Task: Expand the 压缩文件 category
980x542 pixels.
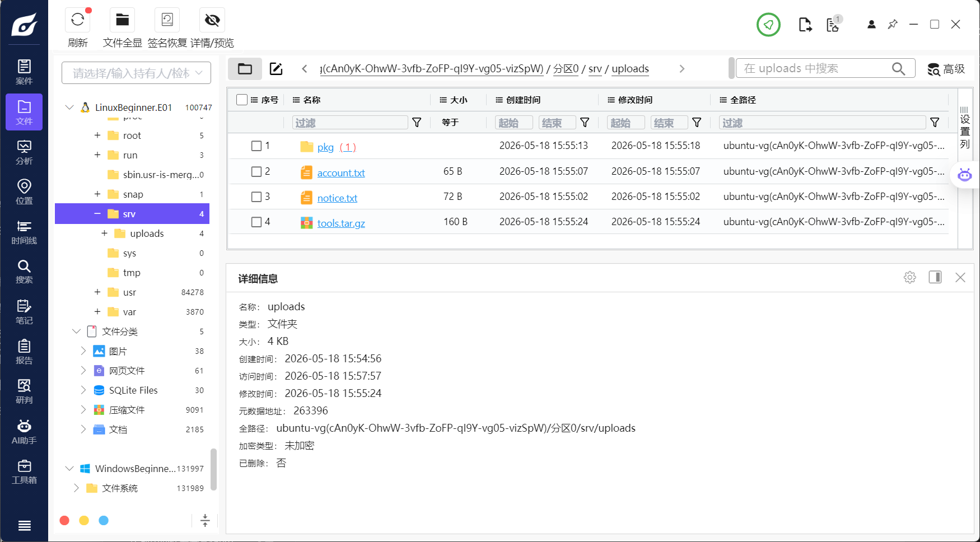Action: point(83,409)
